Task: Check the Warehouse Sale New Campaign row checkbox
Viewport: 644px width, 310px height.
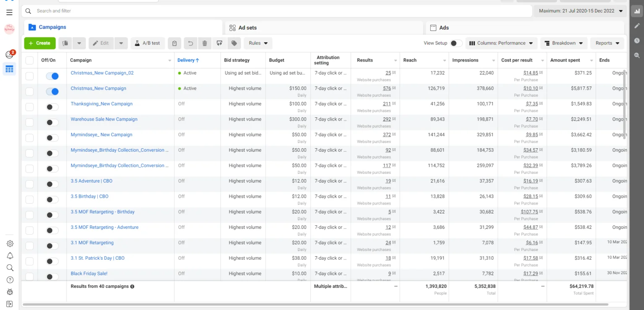Action: pos(29,122)
